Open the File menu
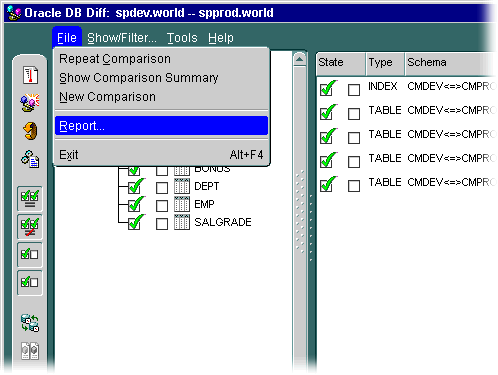 pos(67,38)
